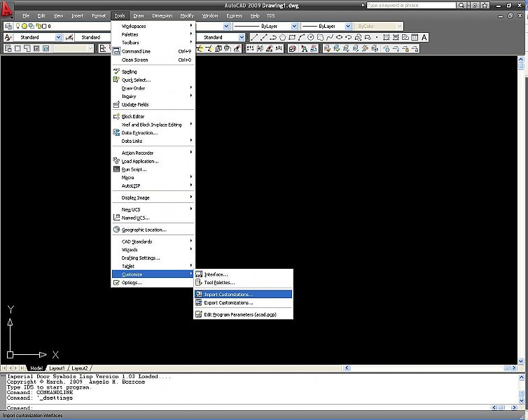Select the Arc draw tool
The height and width of the screenshot is (420, 528).
(301, 37)
